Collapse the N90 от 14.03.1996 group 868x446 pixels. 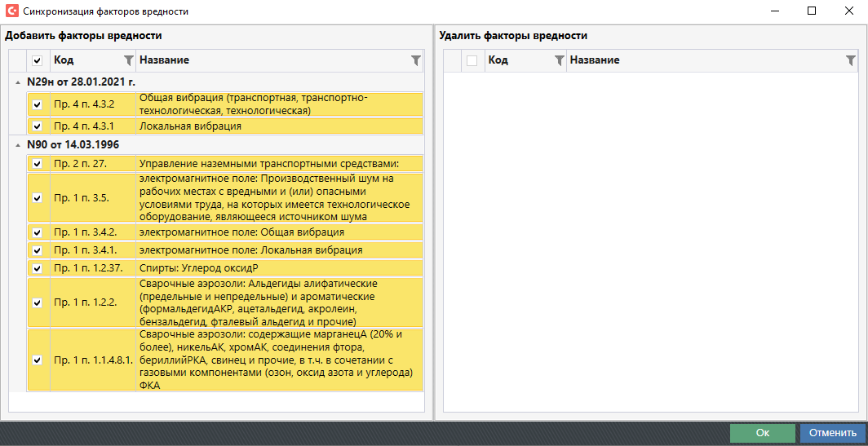tap(18, 145)
